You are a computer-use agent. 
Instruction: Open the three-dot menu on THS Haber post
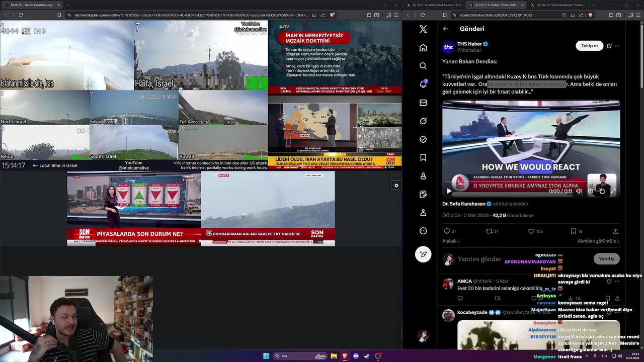(617, 46)
